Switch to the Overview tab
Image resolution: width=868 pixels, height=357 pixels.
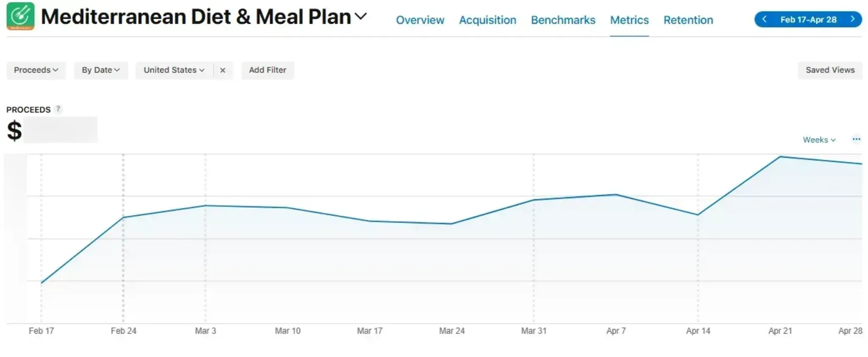coord(420,20)
